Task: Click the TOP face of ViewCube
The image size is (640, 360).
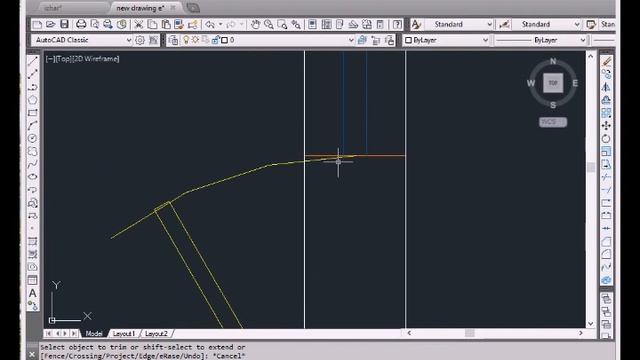Action: (x=553, y=83)
